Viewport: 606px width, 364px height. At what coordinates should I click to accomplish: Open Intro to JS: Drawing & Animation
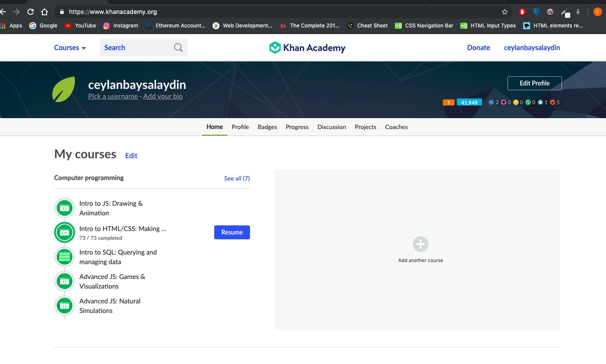111,208
